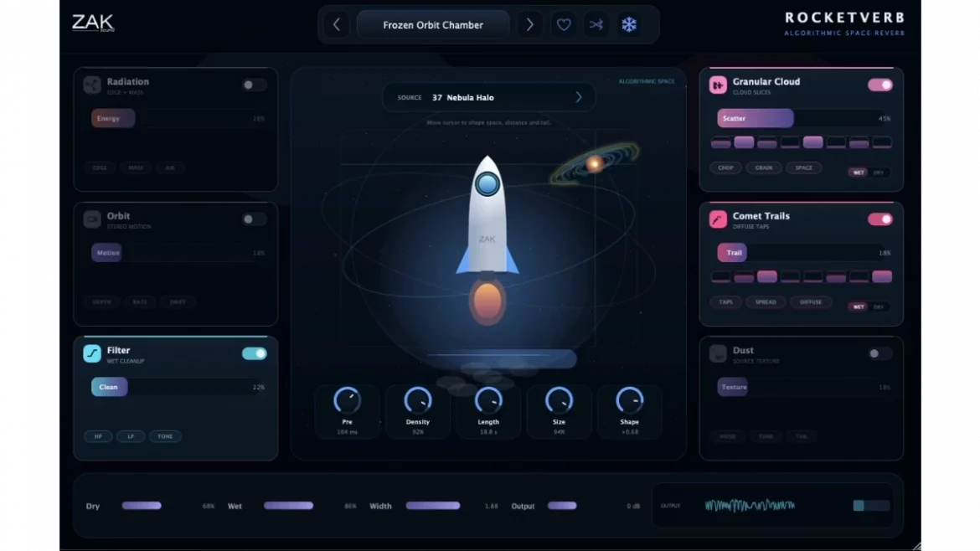The height and width of the screenshot is (551, 980).
Task: Click the Scatter slider in Granular Cloud
Action: (x=804, y=119)
